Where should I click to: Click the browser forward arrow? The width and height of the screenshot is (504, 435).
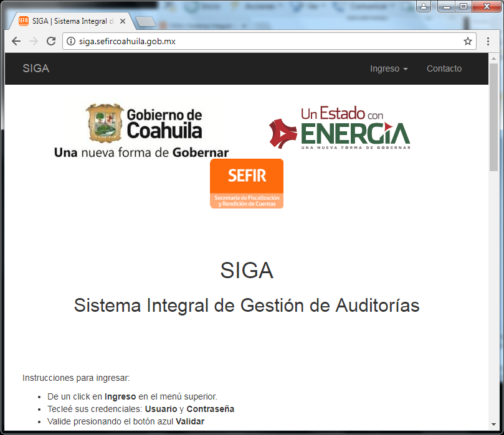pyautogui.click(x=34, y=41)
